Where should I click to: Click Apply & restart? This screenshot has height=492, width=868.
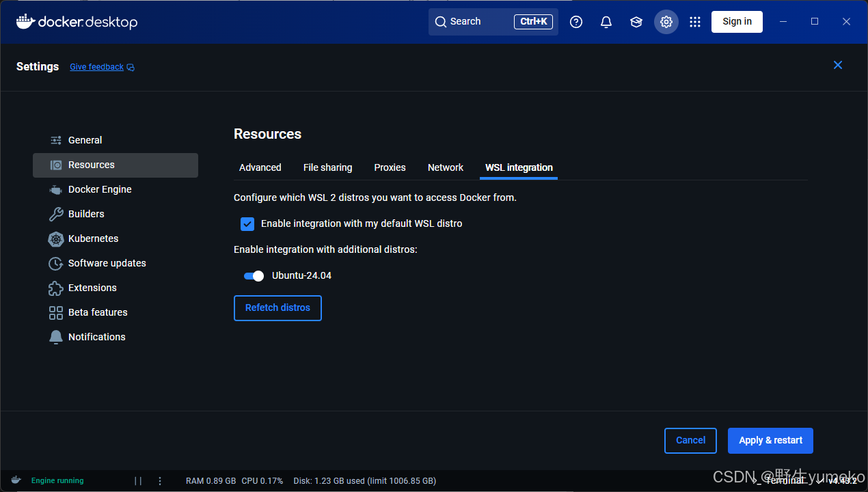pos(770,441)
